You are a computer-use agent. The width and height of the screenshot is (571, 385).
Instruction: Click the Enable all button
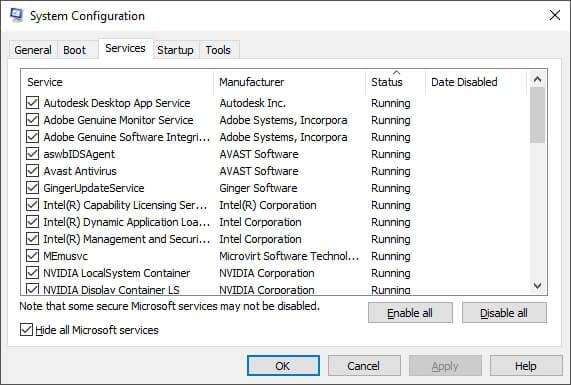(x=410, y=313)
